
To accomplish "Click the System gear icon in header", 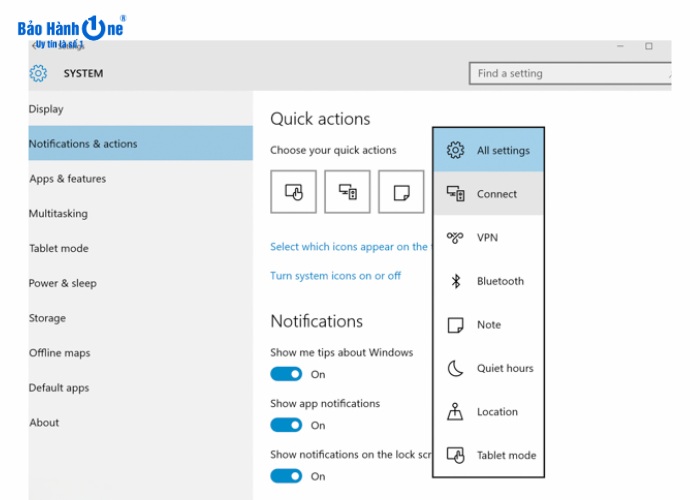I will (x=38, y=73).
